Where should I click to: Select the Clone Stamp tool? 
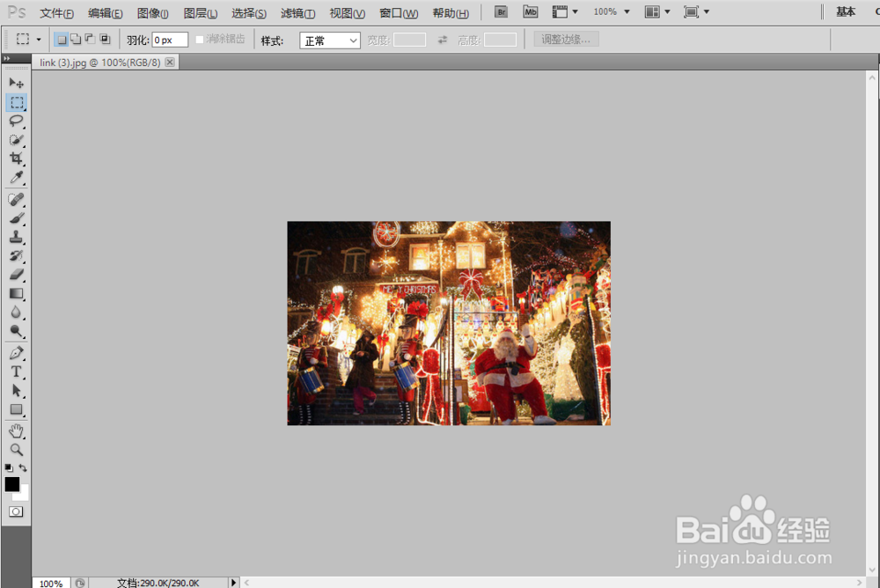16,237
